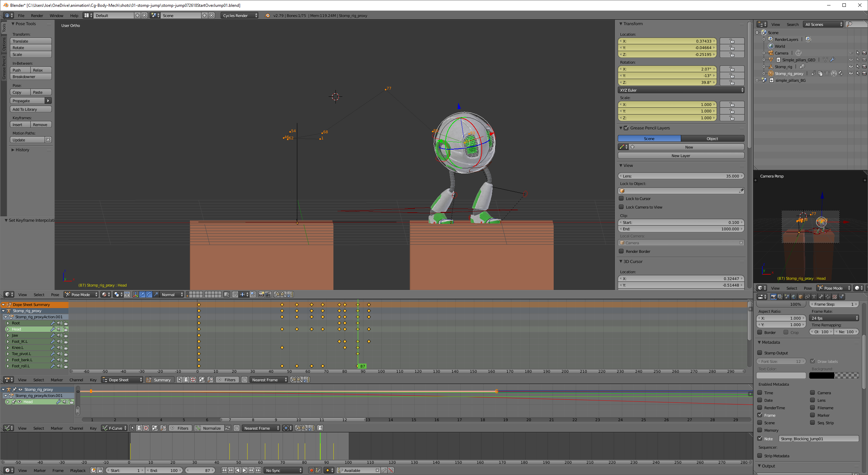This screenshot has width=868, height=475.
Task: Lock the X location transform
Action: click(732, 41)
